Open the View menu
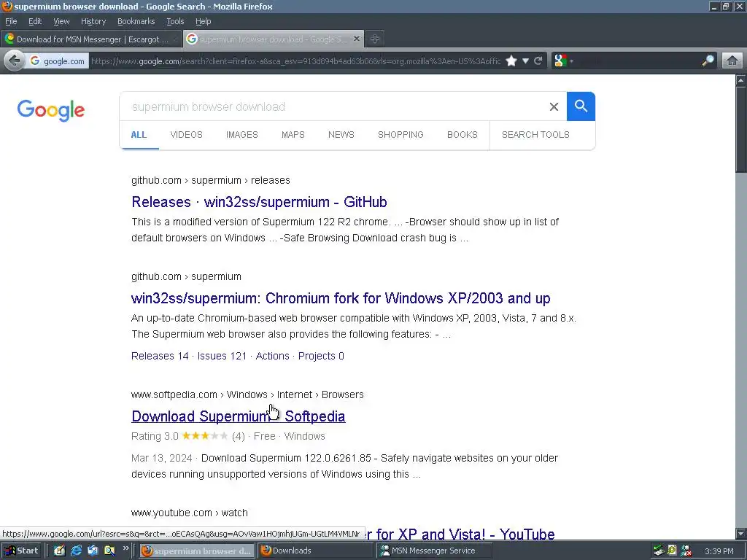The width and height of the screenshot is (747, 560). [61, 21]
